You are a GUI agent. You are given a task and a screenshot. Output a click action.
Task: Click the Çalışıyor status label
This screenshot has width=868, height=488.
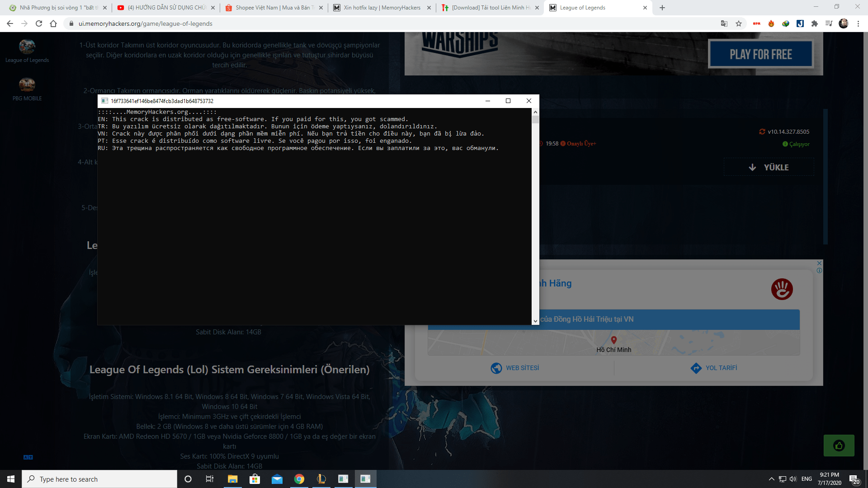tap(799, 144)
